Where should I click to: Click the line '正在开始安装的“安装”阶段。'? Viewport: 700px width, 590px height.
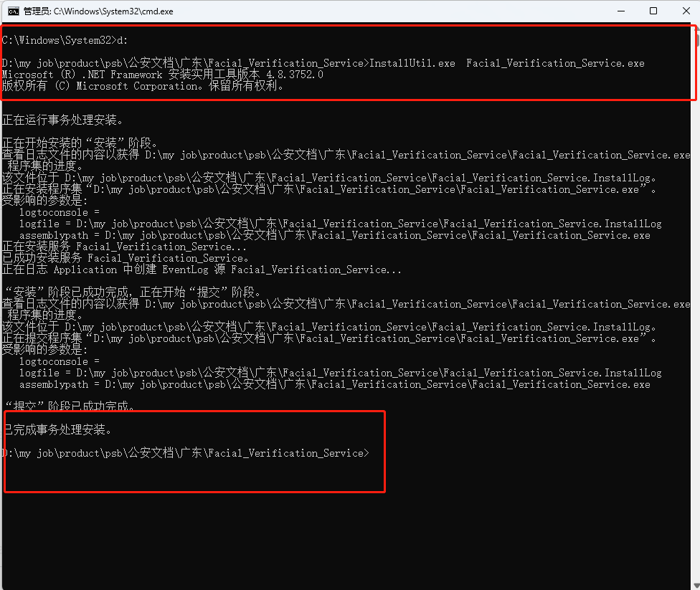click(x=80, y=143)
